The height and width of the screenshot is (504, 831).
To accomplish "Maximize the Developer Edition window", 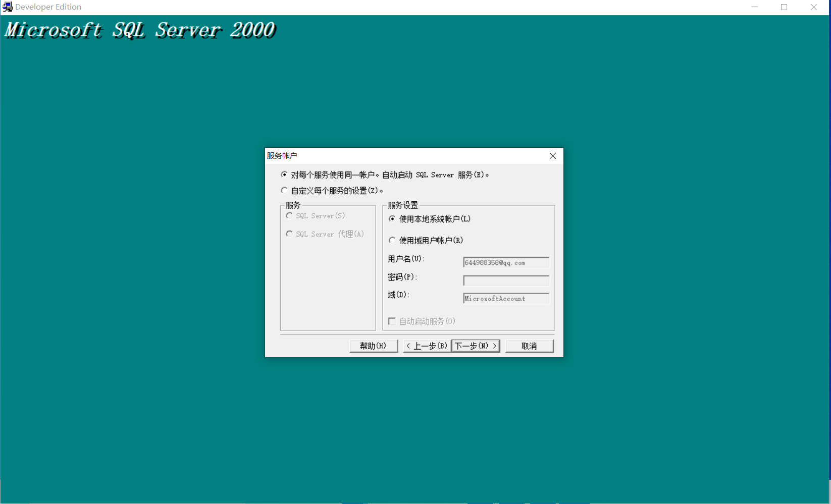I will click(x=784, y=7).
